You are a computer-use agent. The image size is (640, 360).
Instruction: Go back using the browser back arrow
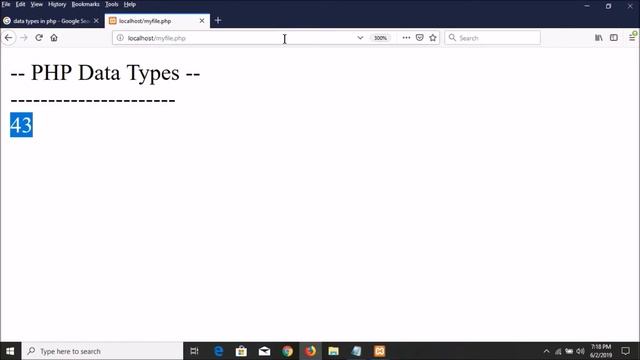click(x=9, y=38)
